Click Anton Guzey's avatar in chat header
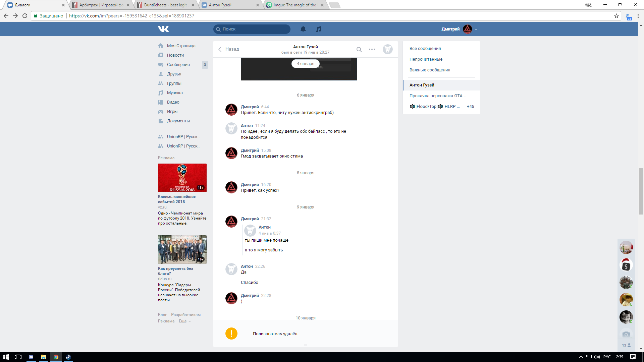Image resolution: width=644 pixels, height=362 pixels. pyautogui.click(x=388, y=49)
